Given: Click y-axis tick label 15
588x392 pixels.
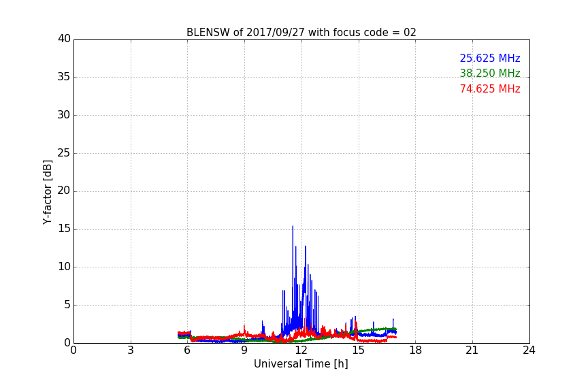Looking at the screenshot, I should [64, 229].
